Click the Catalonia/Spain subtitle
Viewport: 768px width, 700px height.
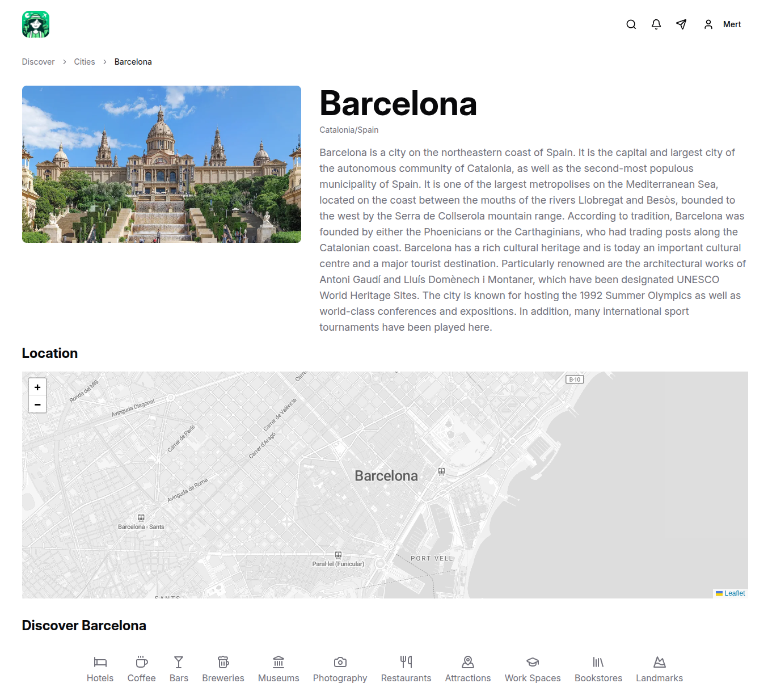pos(349,130)
